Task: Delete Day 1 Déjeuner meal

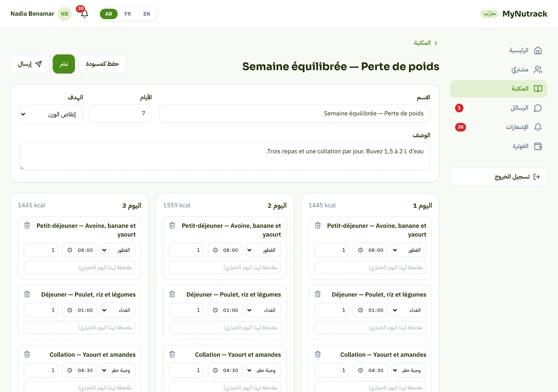Action: tap(318, 294)
